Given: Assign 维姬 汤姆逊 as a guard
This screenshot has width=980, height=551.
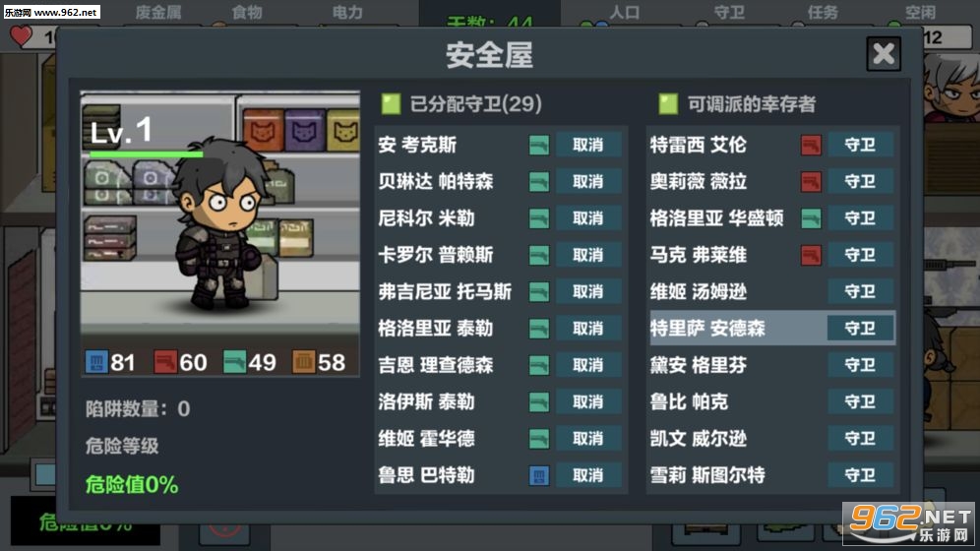Looking at the screenshot, I should 860,292.
